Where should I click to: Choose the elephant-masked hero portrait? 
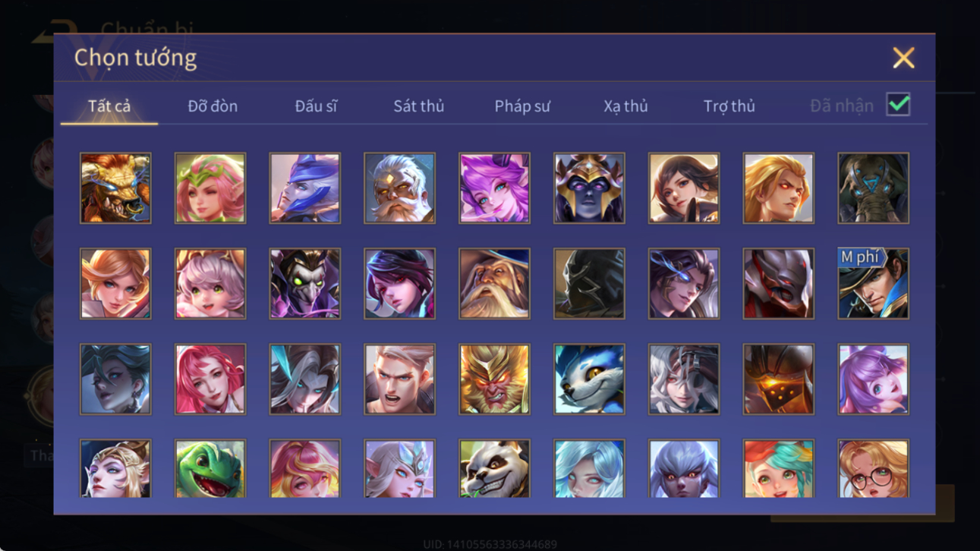pos(873,188)
